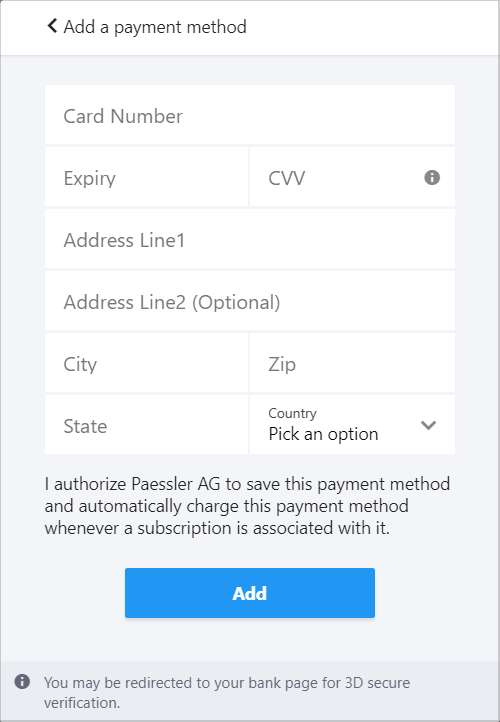The width and height of the screenshot is (500, 722).
Task: Focus the Card Number field
Action: [x=250, y=115]
